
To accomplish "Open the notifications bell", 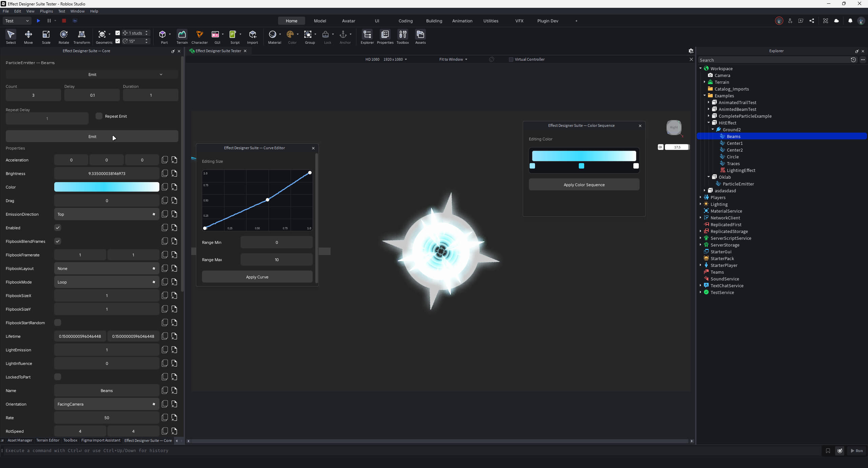I will 850,21.
